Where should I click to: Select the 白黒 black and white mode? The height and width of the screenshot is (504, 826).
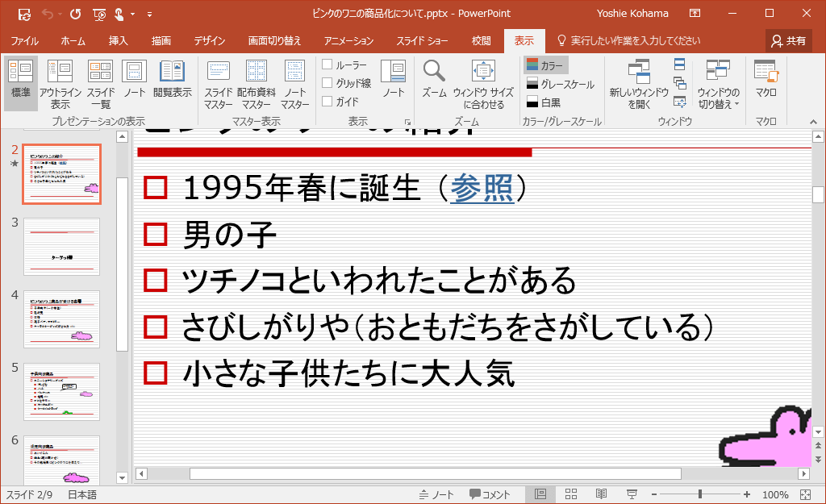pos(544,102)
